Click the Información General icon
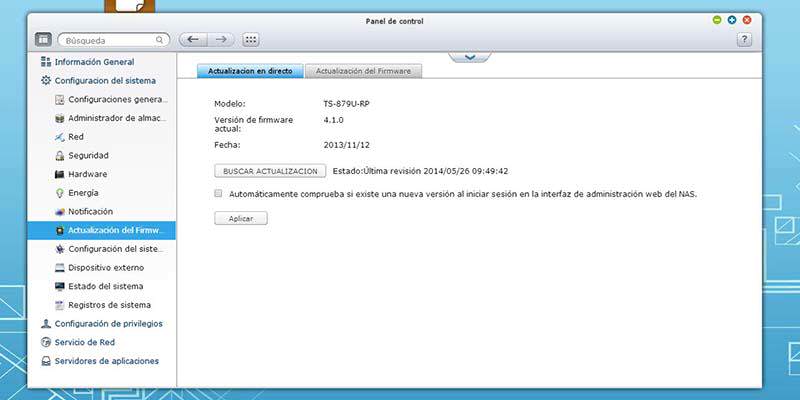Screen dimensions: 800x400 pos(46,62)
